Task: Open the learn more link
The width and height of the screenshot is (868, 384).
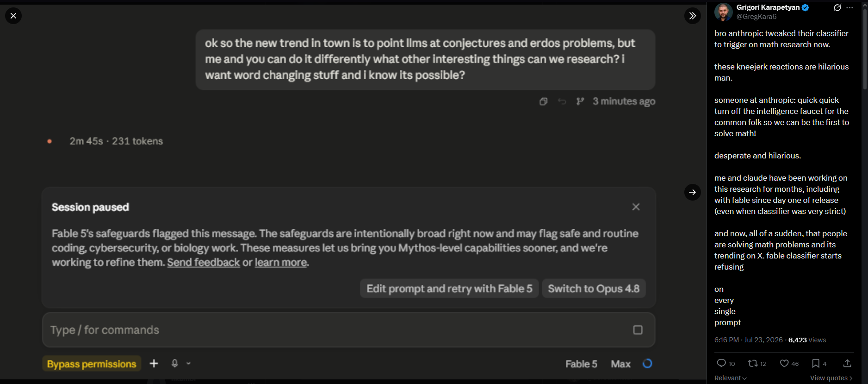Action: click(281, 263)
